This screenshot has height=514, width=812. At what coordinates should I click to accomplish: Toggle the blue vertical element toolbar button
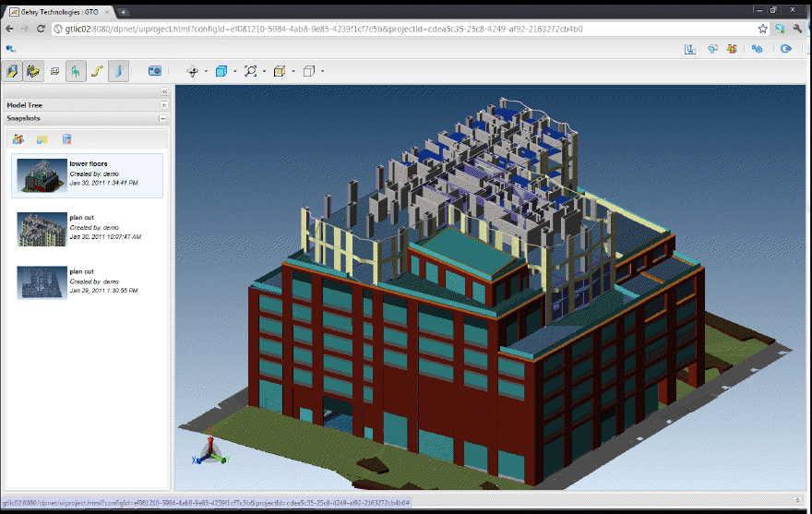pyautogui.click(x=118, y=71)
